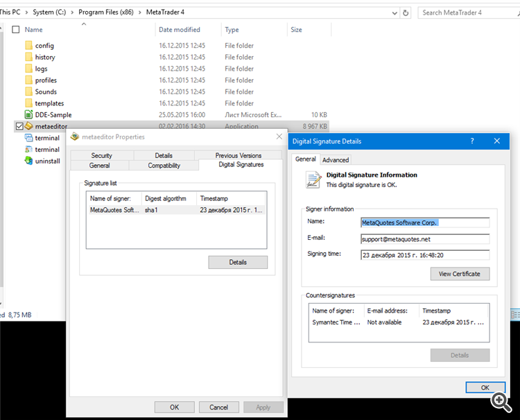Click the refresh button in address bar
The image size is (520, 420).
click(x=406, y=13)
